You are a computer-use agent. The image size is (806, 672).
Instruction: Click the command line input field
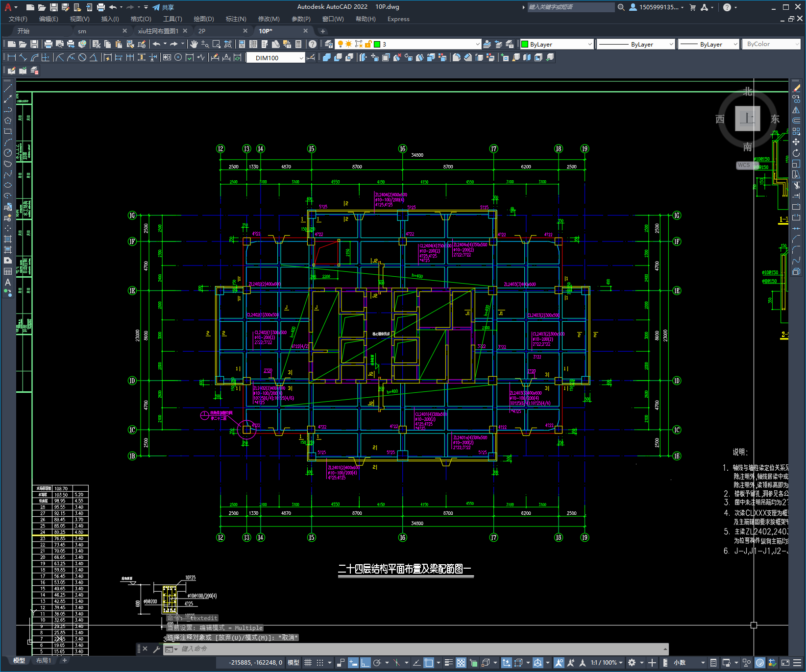pyautogui.click(x=416, y=649)
